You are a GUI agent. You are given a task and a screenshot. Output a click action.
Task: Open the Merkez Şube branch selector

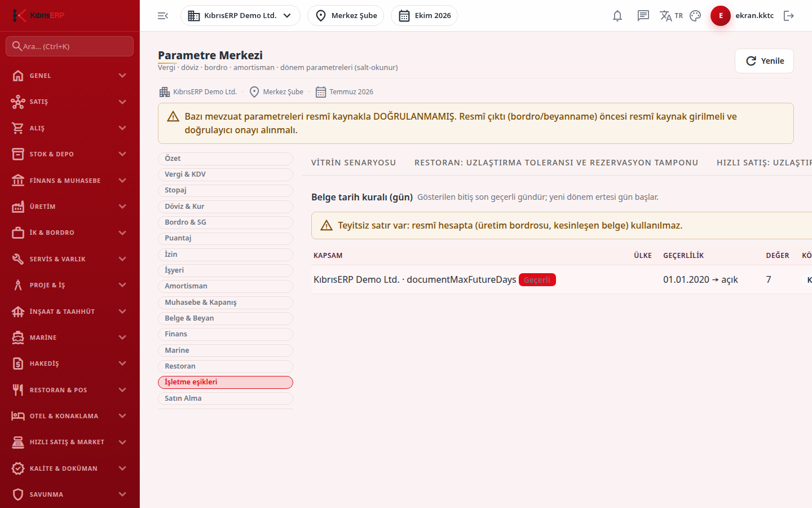click(x=346, y=16)
